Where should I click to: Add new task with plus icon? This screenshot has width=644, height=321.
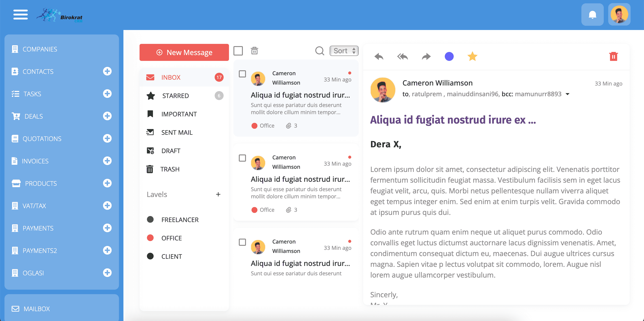click(x=107, y=94)
